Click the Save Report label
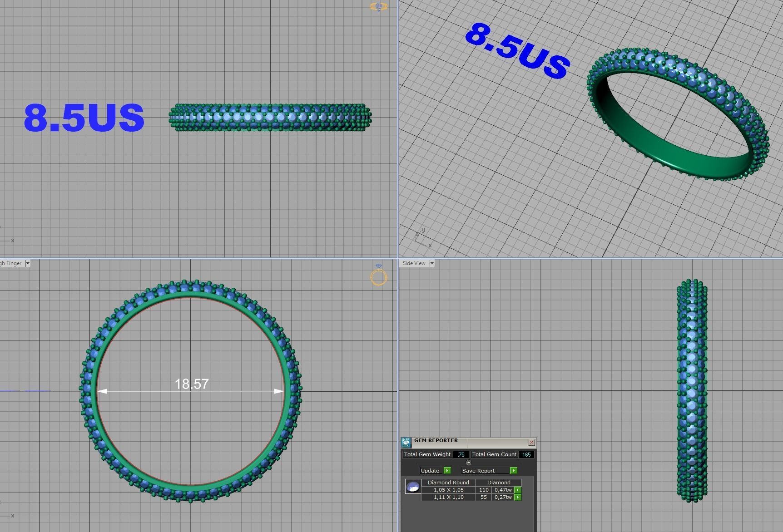The height and width of the screenshot is (532, 783). [x=478, y=471]
